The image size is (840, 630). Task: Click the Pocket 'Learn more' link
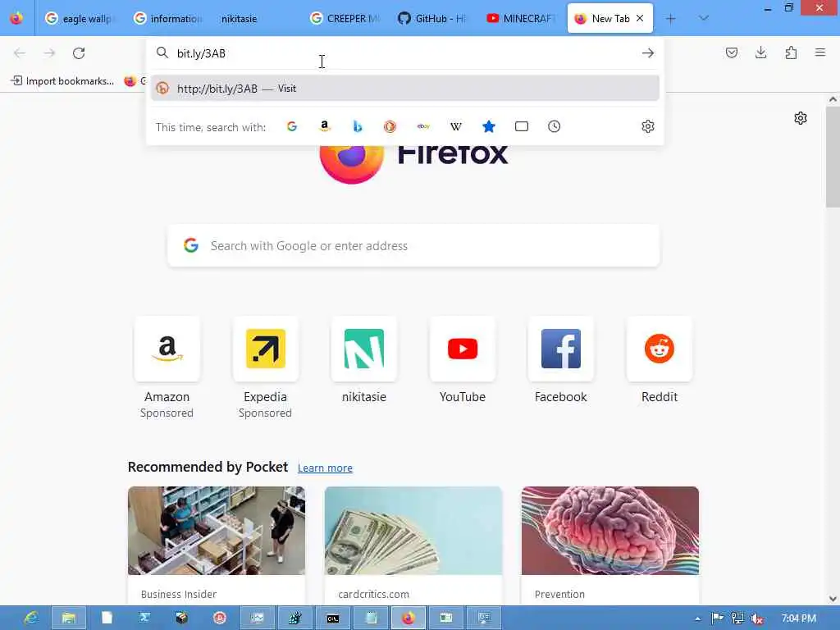tap(325, 468)
